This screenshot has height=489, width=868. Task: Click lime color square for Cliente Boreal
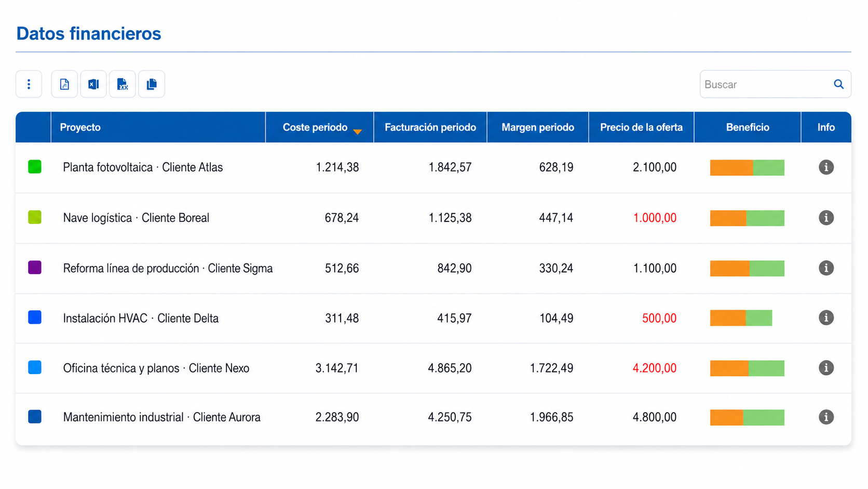pos(35,217)
